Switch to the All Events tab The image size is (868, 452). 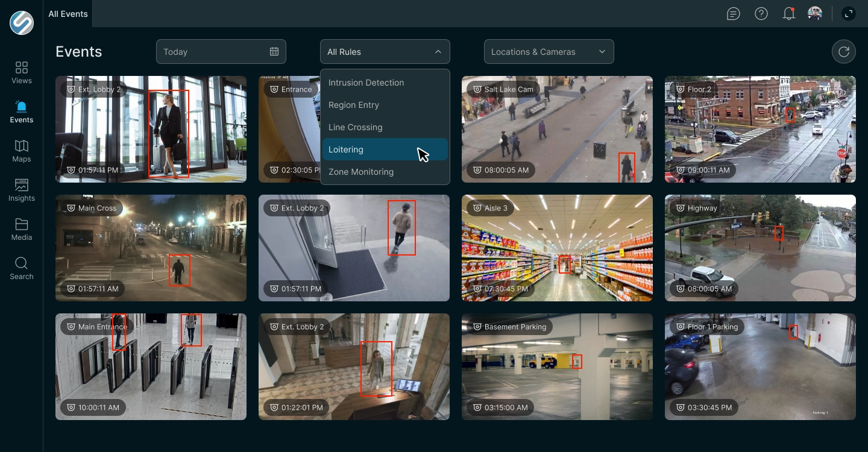click(68, 13)
